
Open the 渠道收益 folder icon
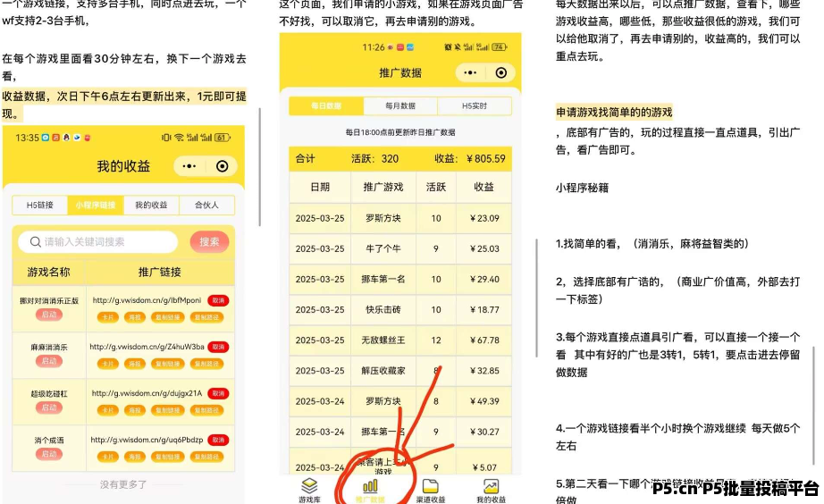tap(430, 486)
